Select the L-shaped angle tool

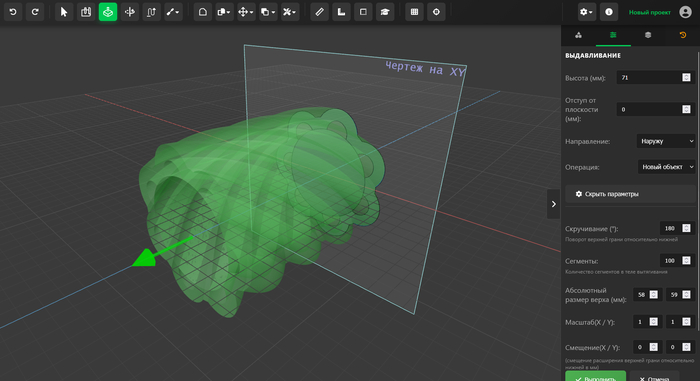pos(341,12)
